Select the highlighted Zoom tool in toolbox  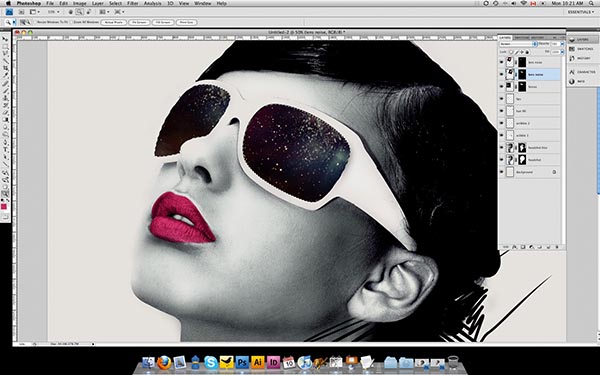[5, 194]
